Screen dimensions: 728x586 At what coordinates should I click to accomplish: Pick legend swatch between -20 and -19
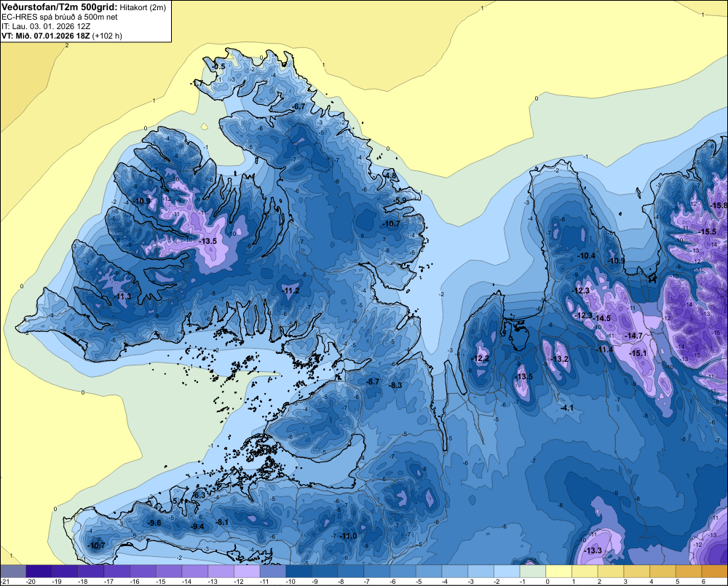(x=39, y=571)
